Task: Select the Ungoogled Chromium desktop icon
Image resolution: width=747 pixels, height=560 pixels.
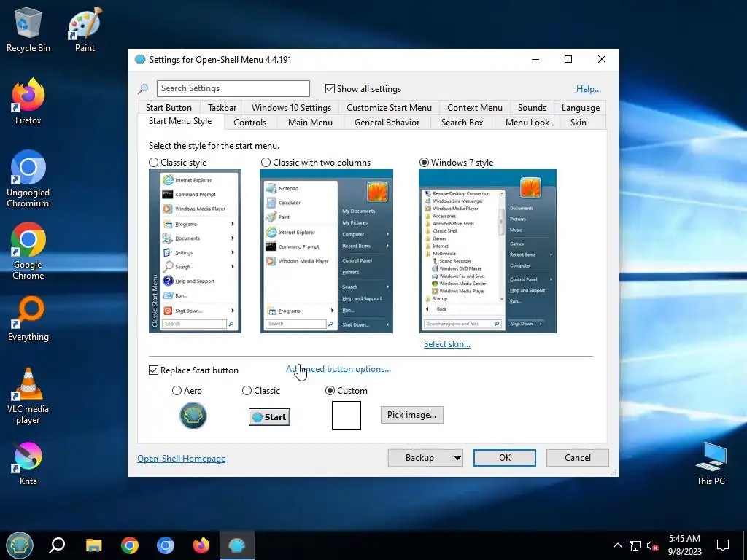Action: [28, 179]
